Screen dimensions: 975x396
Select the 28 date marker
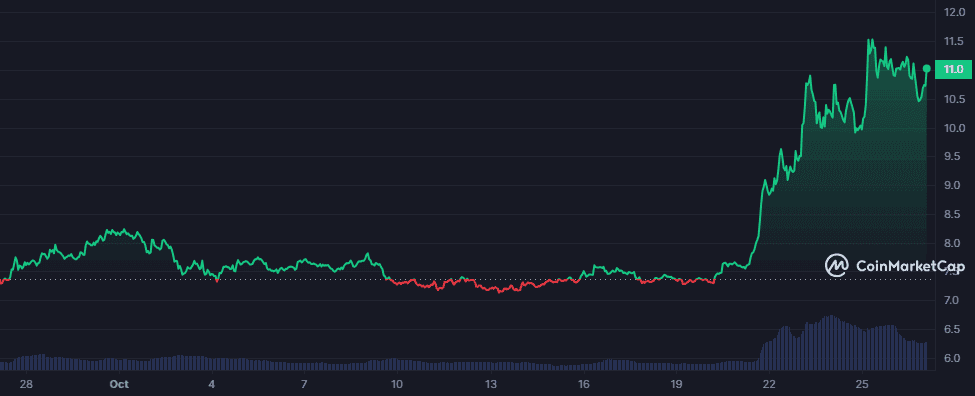[x=25, y=384]
